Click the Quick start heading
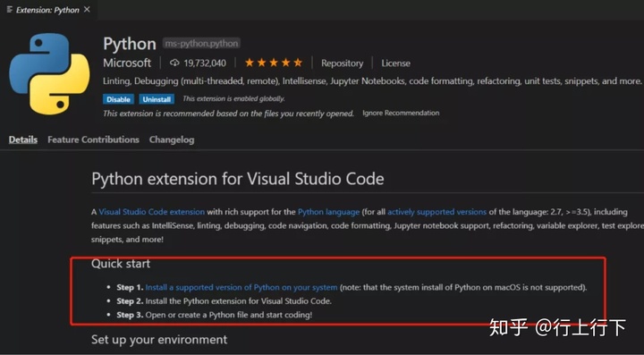Viewport: 644px width, 355px height. click(x=121, y=264)
